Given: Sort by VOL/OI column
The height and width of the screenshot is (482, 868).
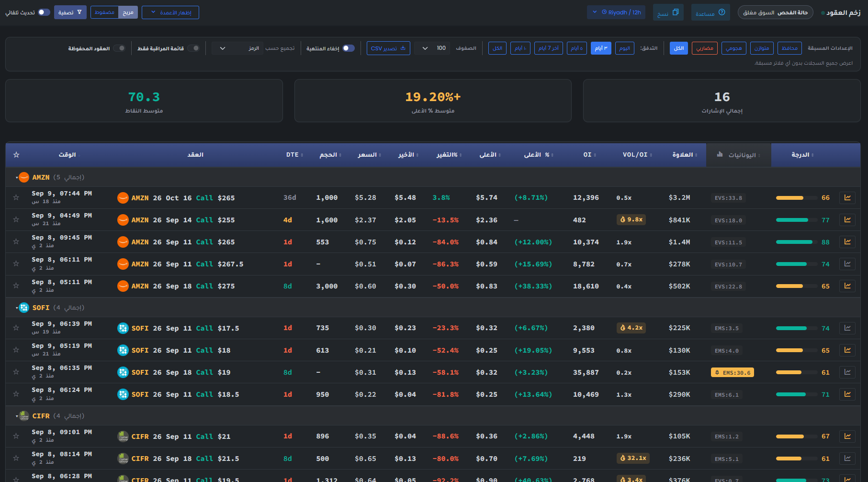Looking at the screenshot, I should pyautogui.click(x=637, y=155).
